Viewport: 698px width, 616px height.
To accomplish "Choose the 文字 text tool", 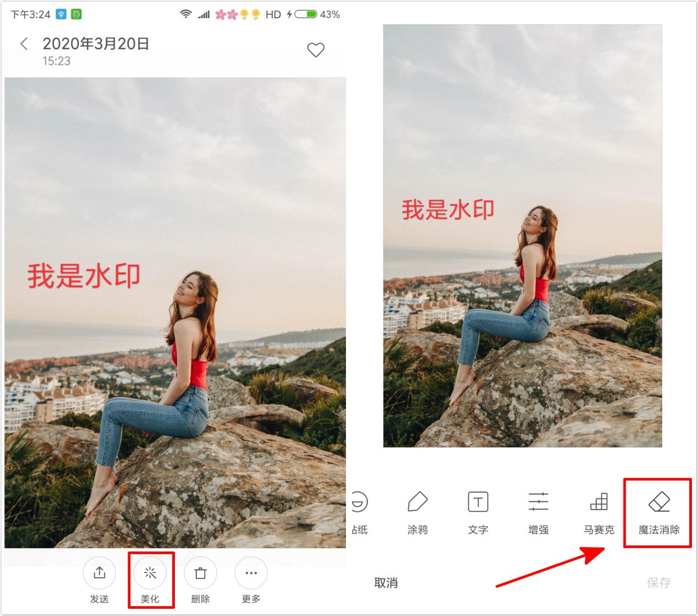I will coord(478,512).
